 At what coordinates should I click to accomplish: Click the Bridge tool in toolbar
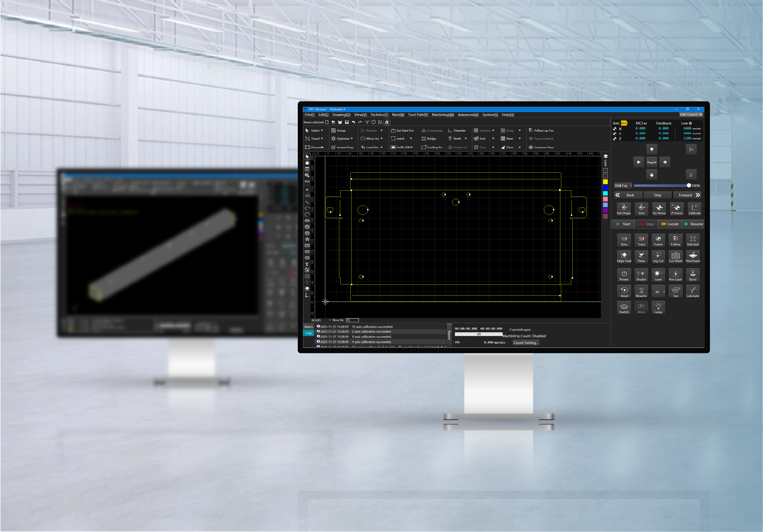click(429, 139)
